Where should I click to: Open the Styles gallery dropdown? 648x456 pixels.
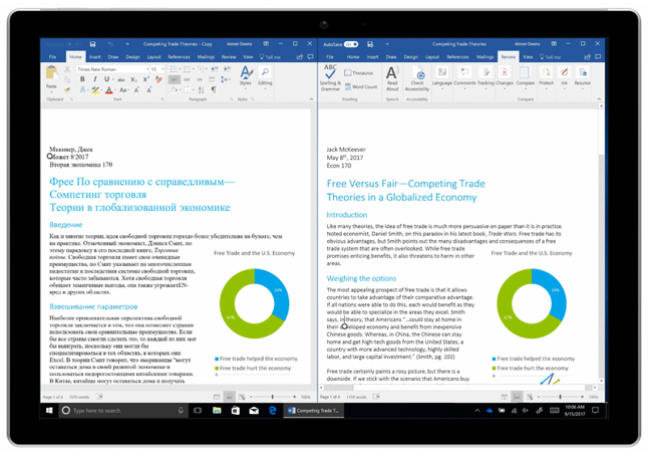(246, 76)
